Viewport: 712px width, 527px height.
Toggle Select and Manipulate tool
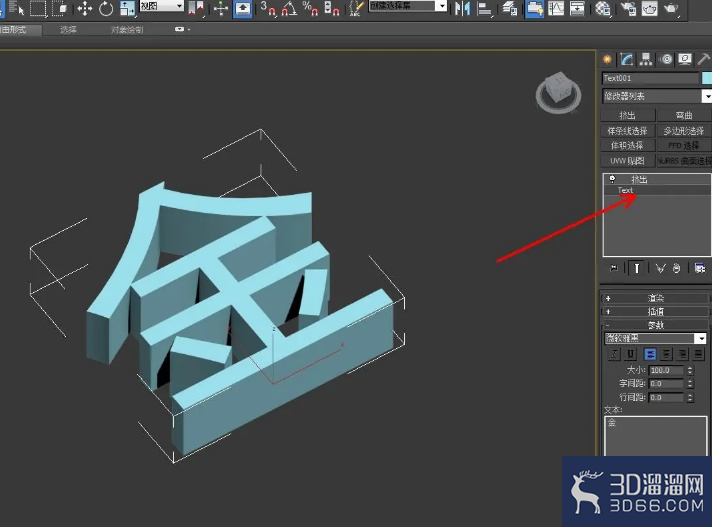pyautogui.click(x=221, y=9)
